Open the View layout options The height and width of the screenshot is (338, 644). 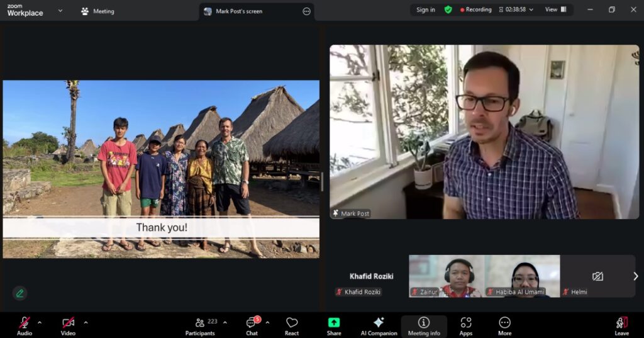click(x=555, y=10)
